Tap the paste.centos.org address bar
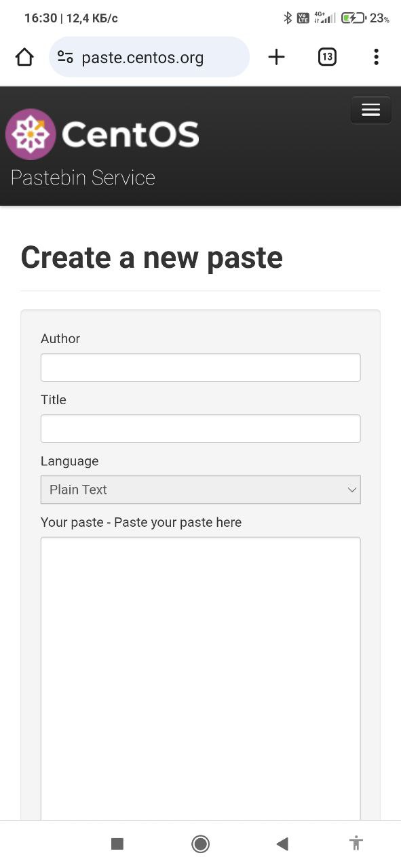Screen dimensions: 401x868 [149, 58]
